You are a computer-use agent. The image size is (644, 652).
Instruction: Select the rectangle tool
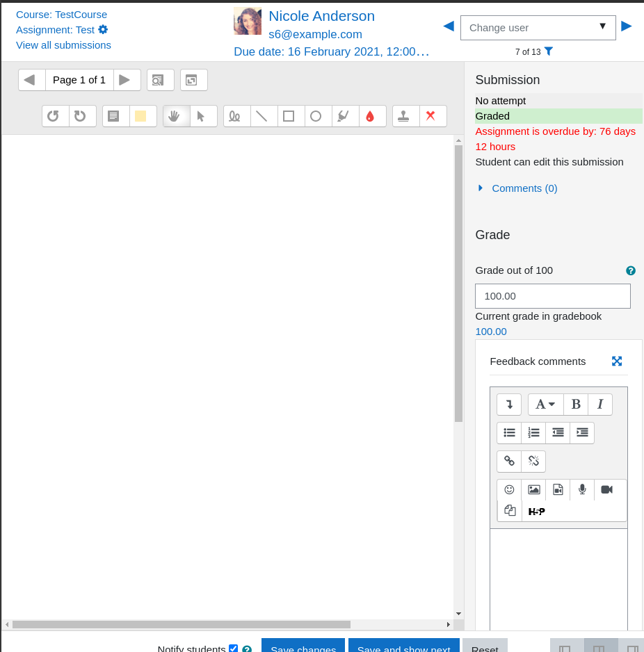291,116
